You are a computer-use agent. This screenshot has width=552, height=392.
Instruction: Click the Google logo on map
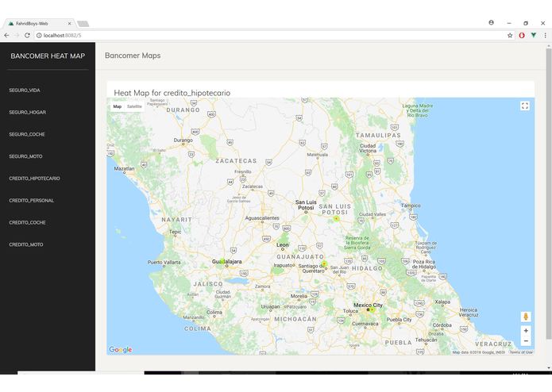click(x=121, y=349)
